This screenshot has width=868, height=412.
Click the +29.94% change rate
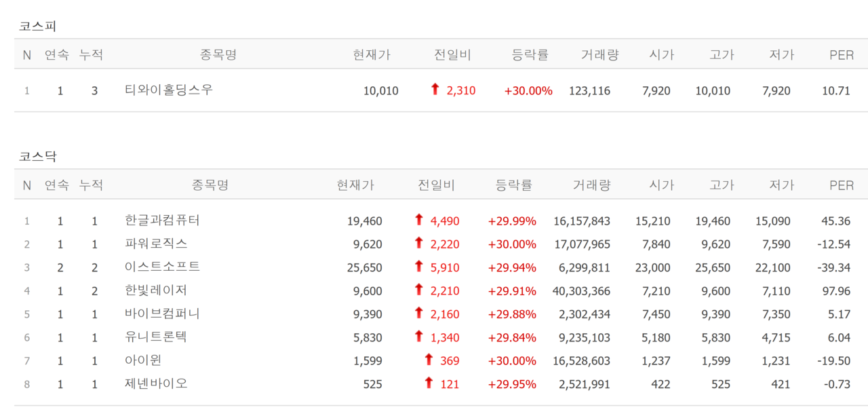(x=512, y=268)
